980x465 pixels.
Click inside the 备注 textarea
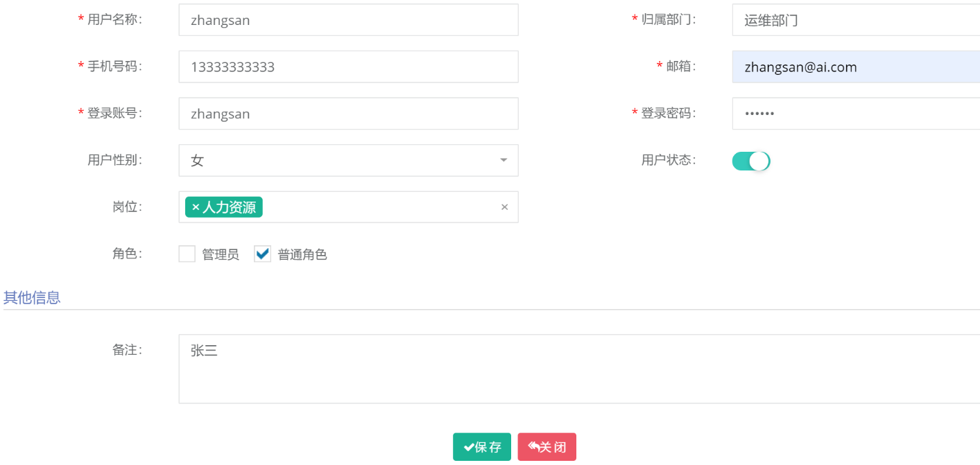coord(485,360)
